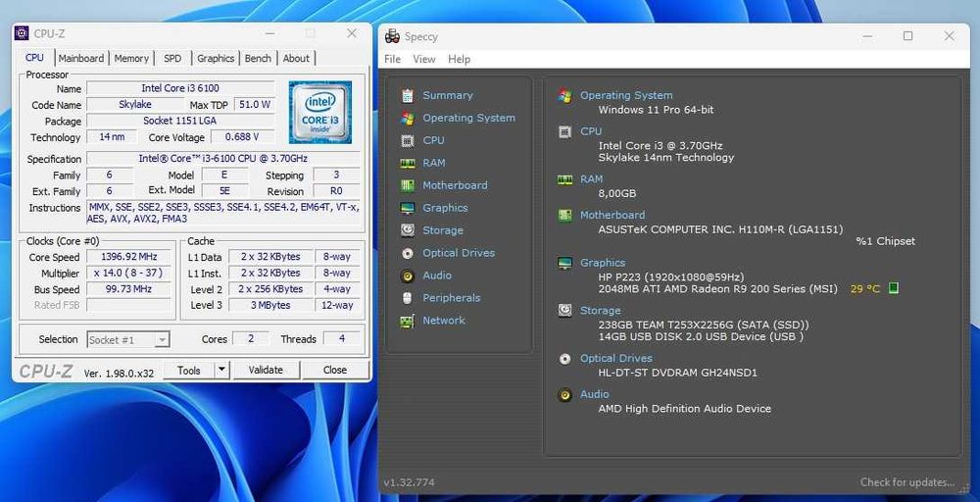Open the Operating System summary heading link

626,96
